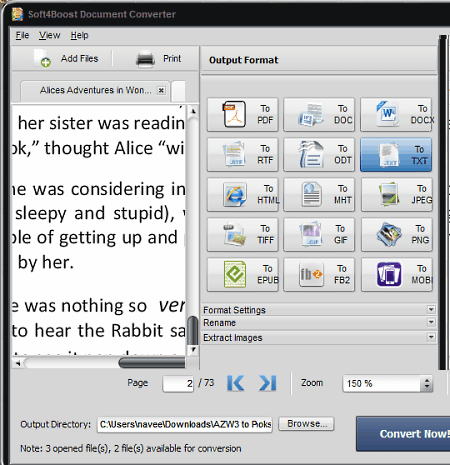Select To TXT output format
450x465 pixels.
click(396, 154)
